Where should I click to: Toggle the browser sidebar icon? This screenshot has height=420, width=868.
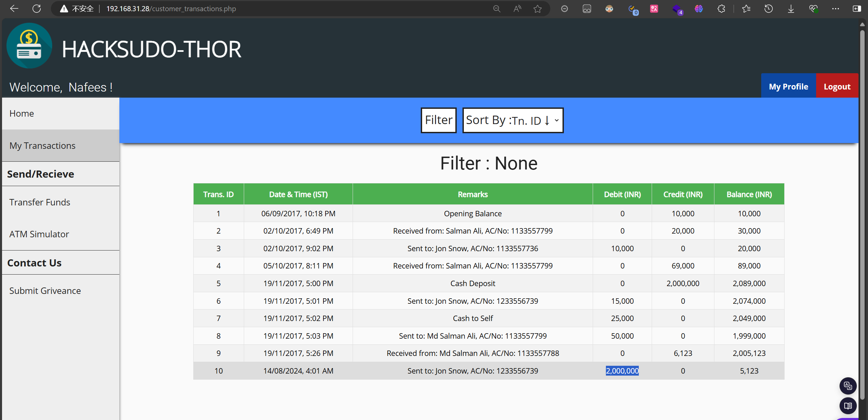point(857,8)
